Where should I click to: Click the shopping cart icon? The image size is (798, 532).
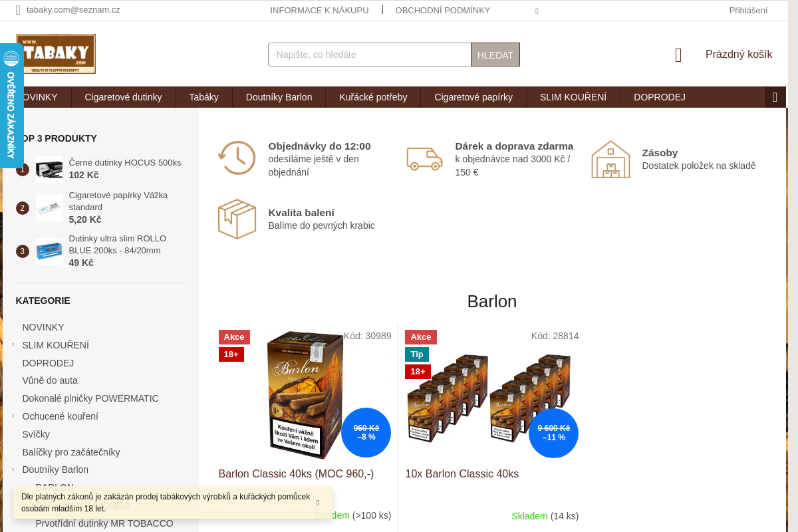coord(678,55)
